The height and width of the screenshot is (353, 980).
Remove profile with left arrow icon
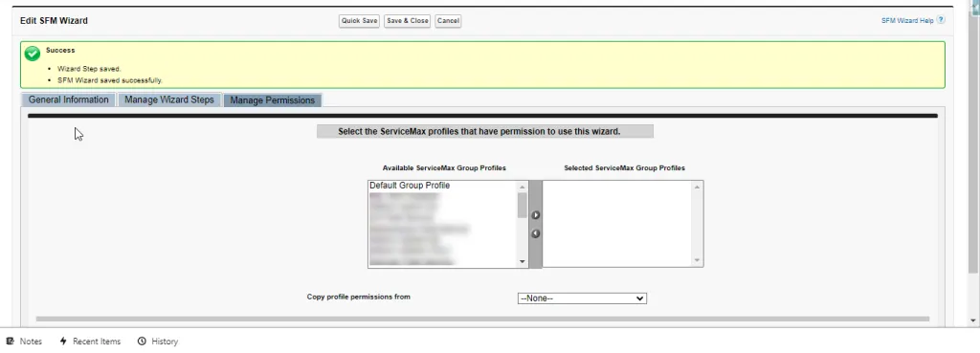pyautogui.click(x=536, y=233)
